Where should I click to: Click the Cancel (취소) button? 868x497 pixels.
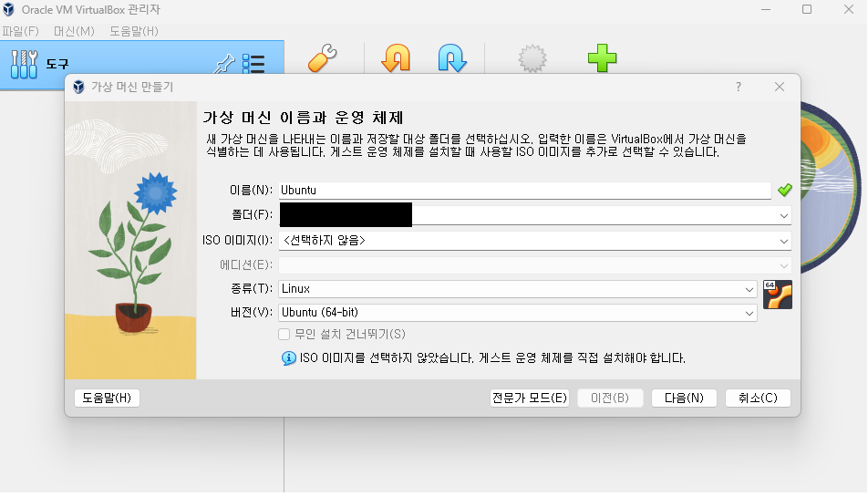pyautogui.click(x=758, y=398)
